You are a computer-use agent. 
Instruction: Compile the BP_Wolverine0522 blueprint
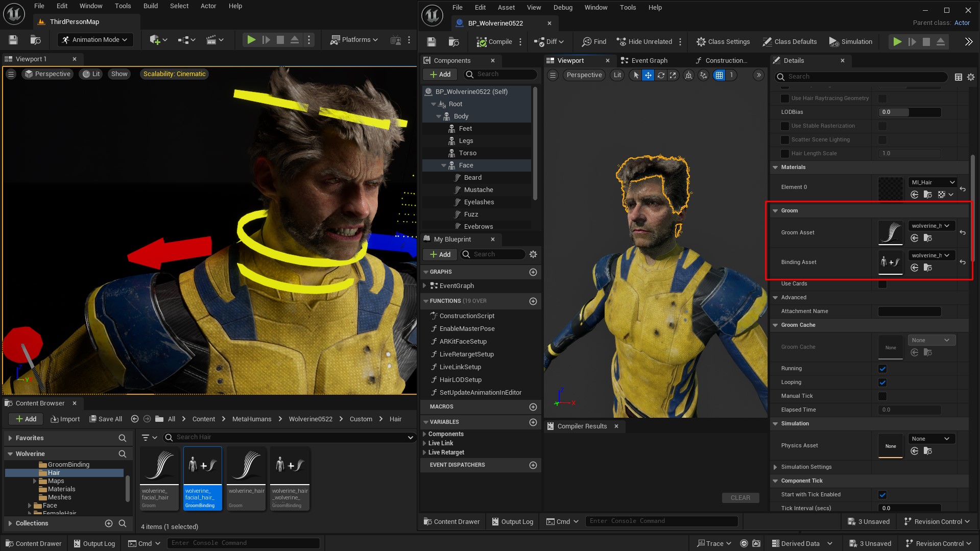tap(494, 41)
